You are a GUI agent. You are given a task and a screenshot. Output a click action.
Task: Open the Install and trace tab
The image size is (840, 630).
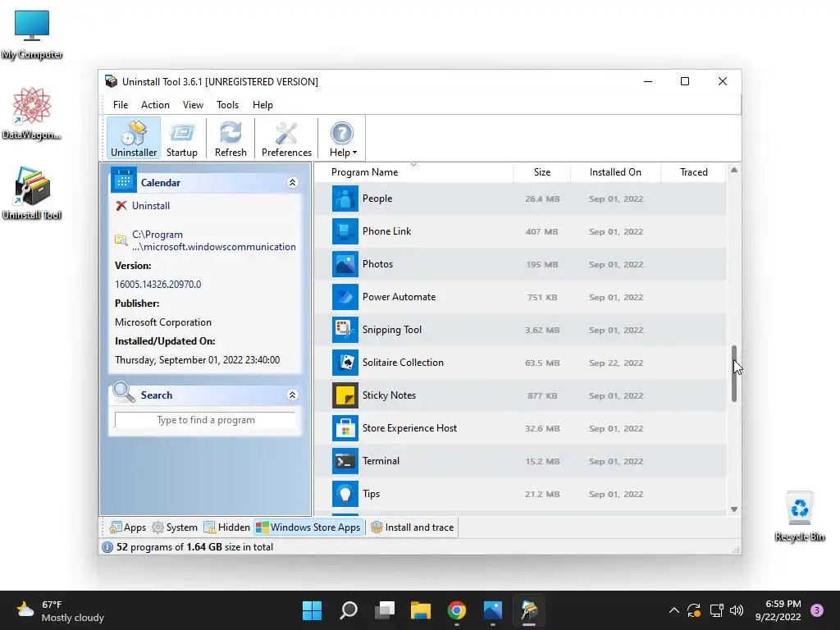tap(413, 527)
